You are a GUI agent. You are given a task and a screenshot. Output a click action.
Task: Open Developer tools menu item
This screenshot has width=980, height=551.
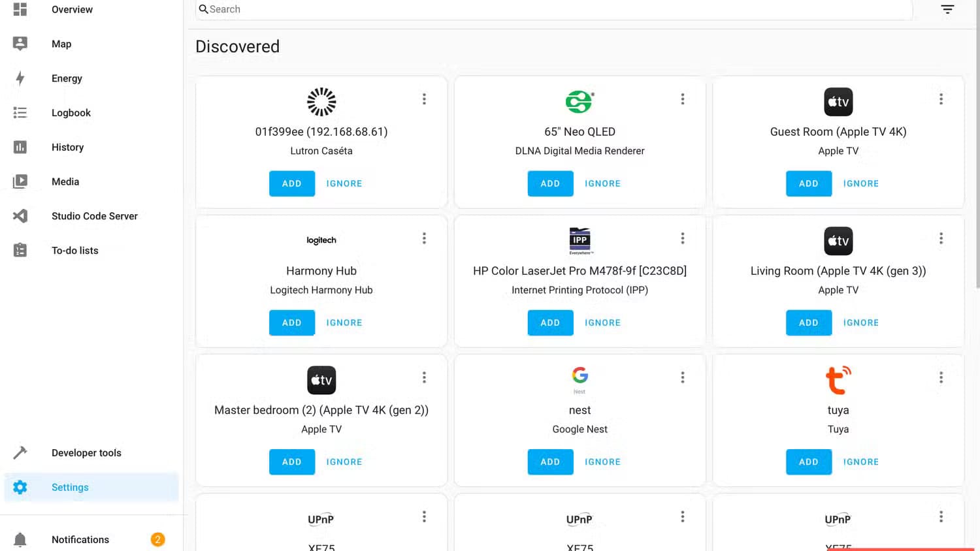pyautogui.click(x=91, y=453)
